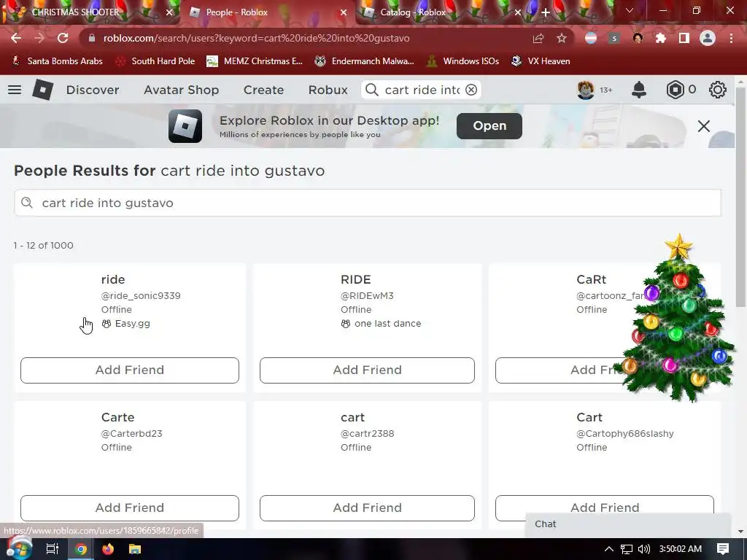
Task: Add friend for user Carterbd23
Action: [130, 507]
